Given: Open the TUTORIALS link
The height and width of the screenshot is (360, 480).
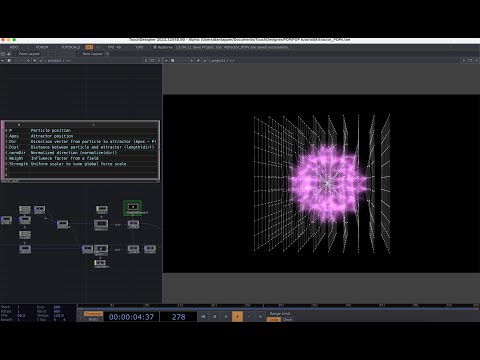Looking at the screenshot, I should 70,47.
